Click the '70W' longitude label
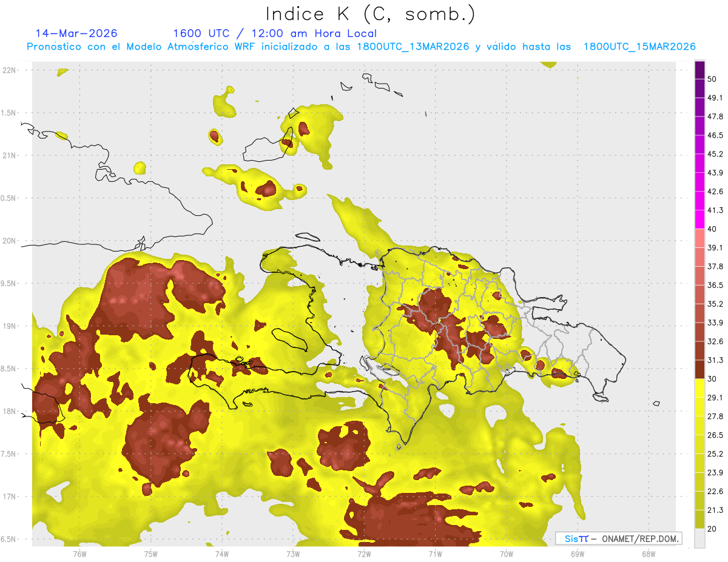The height and width of the screenshot is (562, 728). click(x=506, y=554)
